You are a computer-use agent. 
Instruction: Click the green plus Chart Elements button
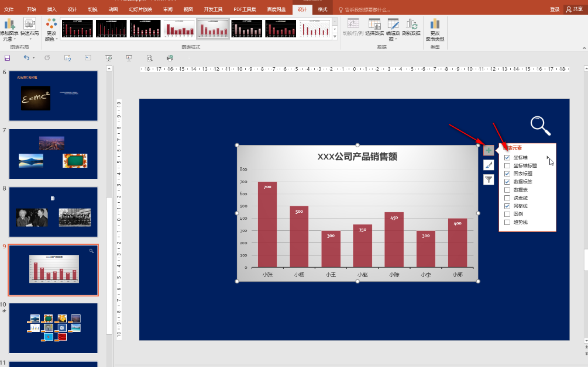coord(489,151)
